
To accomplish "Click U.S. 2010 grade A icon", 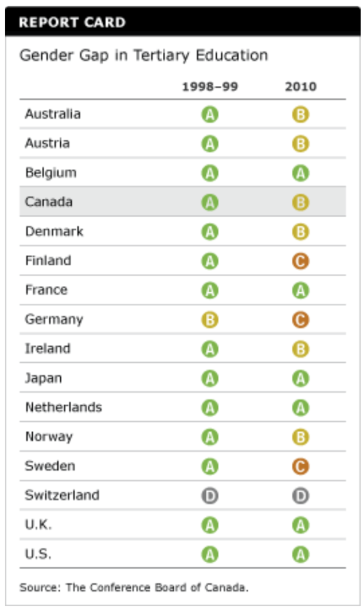I will [301, 554].
